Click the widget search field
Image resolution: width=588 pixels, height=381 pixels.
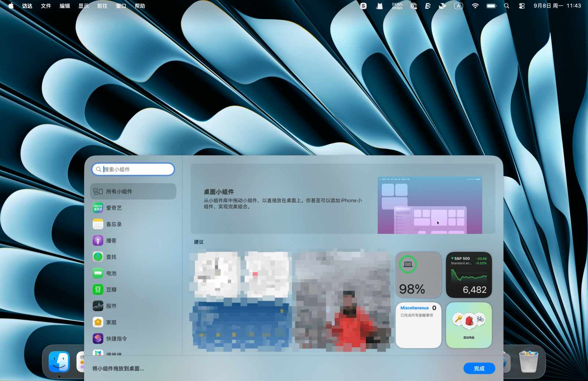[x=136, y=169]
